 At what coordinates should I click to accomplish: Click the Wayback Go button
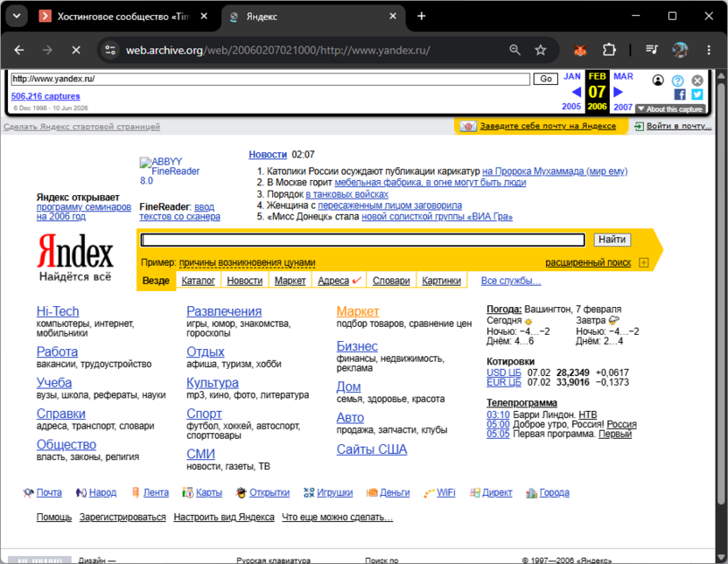(545, 79)
